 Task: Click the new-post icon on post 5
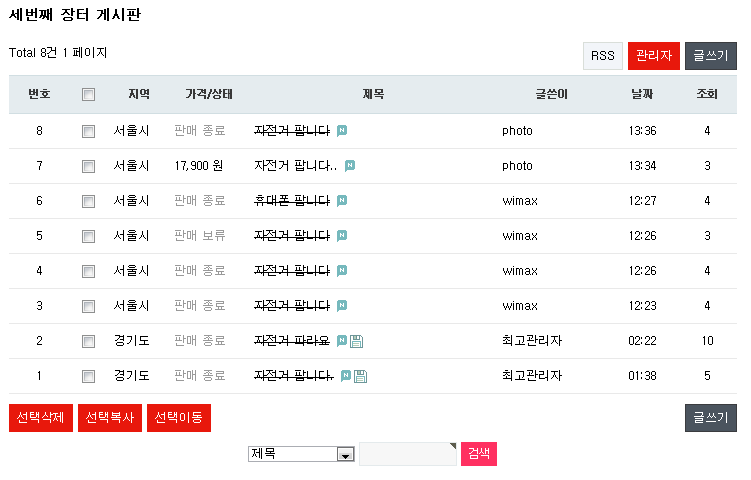click(342, 236)
